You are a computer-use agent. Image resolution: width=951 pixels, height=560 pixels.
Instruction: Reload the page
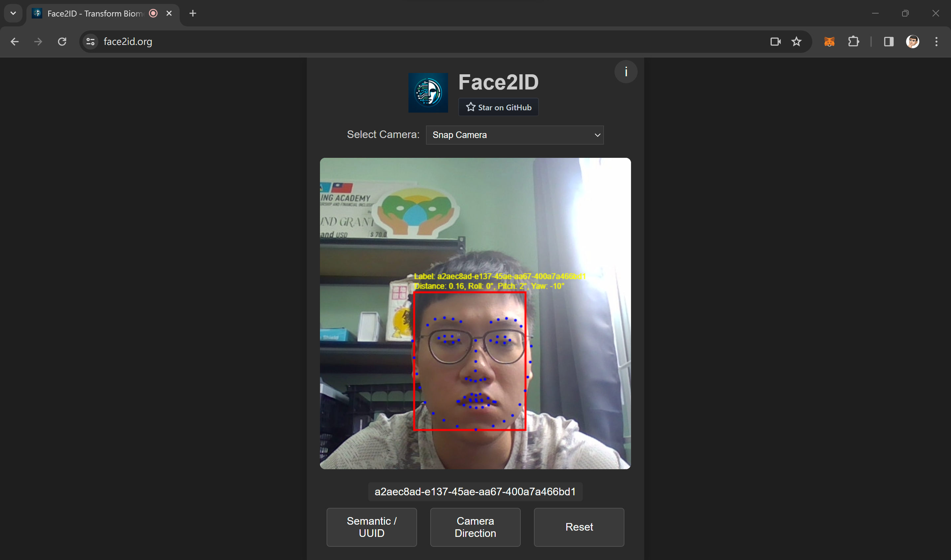click(62, 42)
